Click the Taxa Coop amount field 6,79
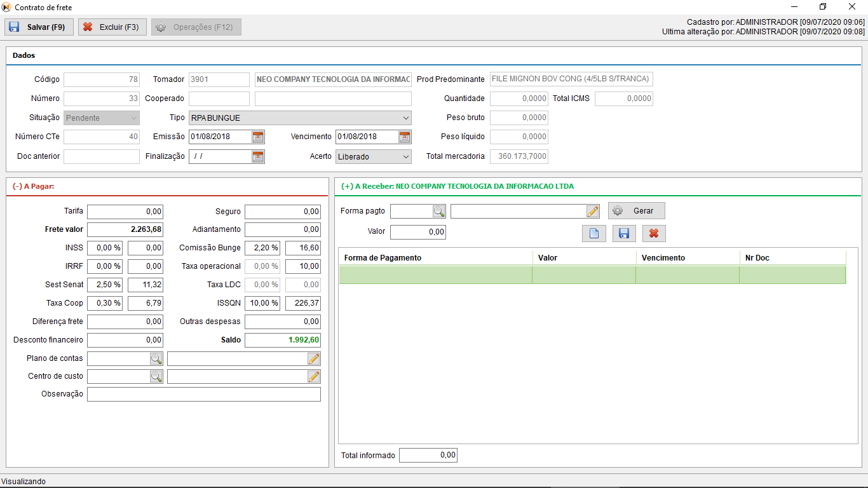The width and height of the screenshot is (868, 488). (x=146, y=303)
